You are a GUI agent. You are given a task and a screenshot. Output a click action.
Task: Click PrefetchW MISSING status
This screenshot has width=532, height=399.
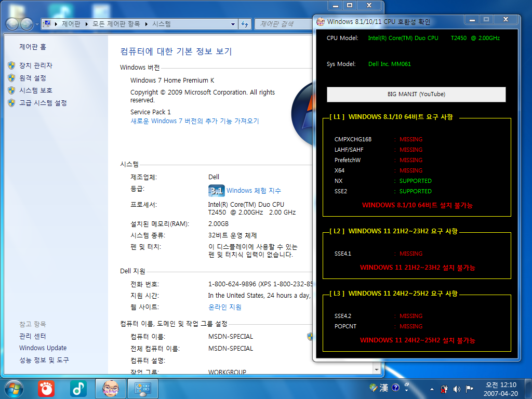(x=411, y=160)
